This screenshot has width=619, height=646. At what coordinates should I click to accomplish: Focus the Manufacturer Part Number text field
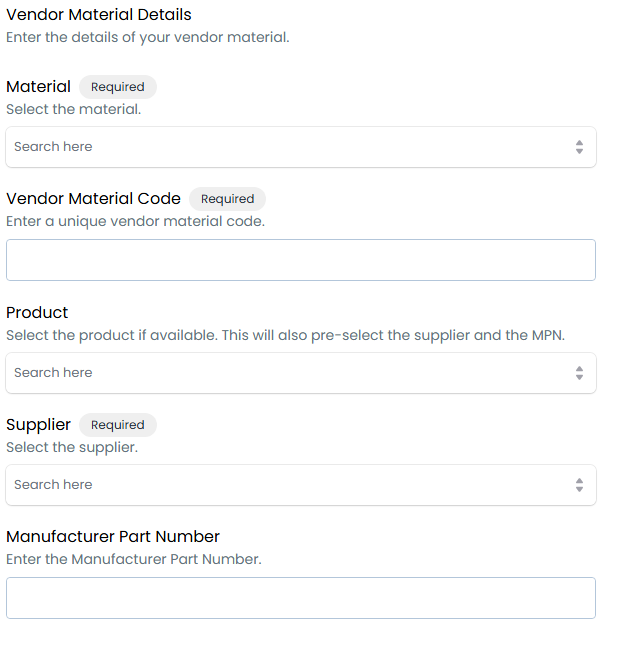(x=301, y=598)
